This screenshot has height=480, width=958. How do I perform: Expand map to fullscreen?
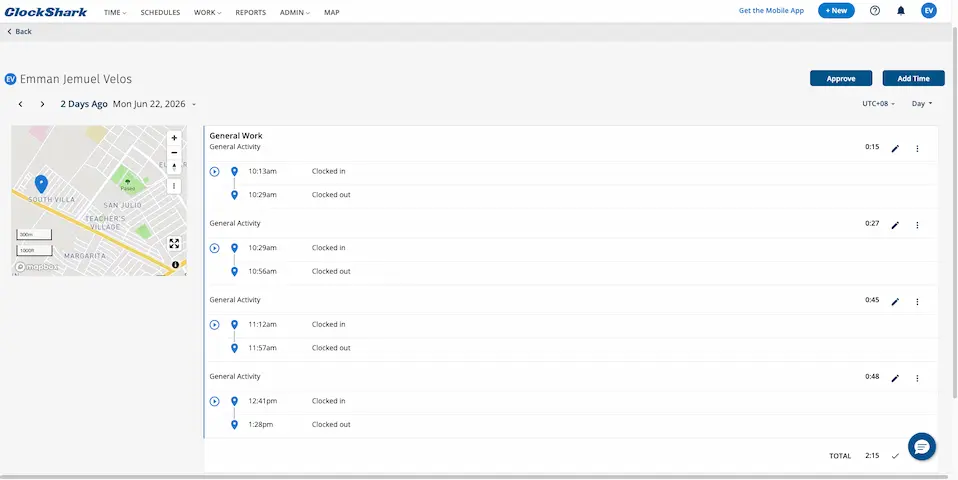(174, 244)
